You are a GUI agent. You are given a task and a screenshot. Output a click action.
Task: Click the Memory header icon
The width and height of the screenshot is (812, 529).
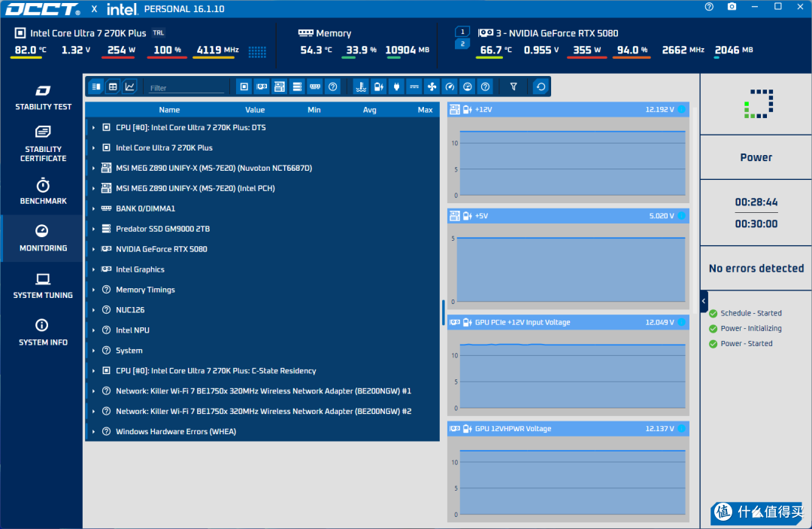305,33
